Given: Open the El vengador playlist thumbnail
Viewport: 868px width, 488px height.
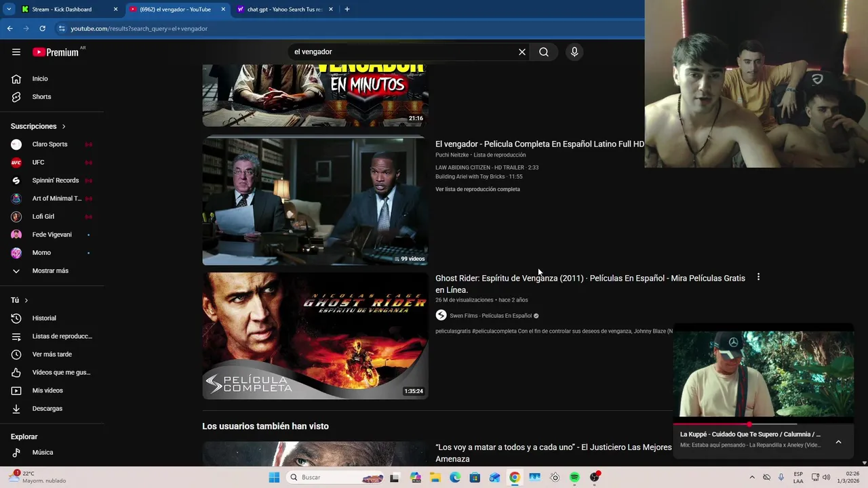Looking at the screenshot, I should (x=315, y=201).
